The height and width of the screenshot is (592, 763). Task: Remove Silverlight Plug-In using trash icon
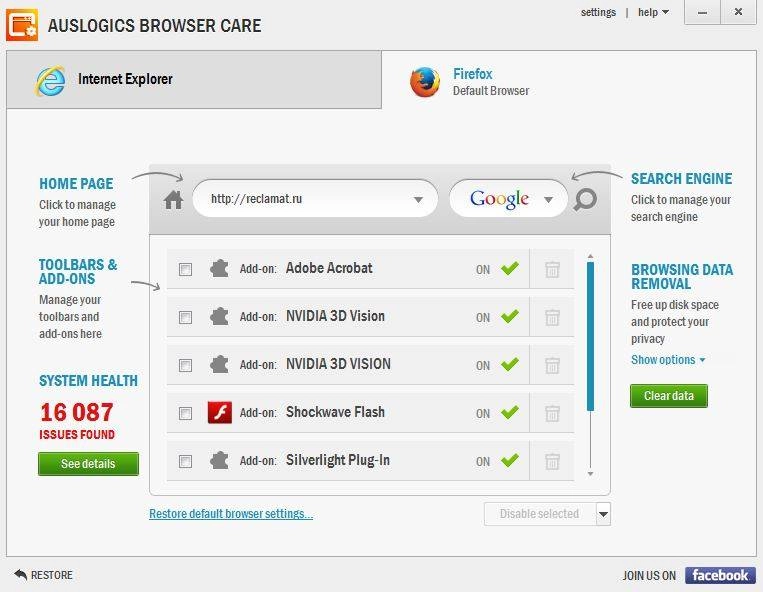click(552, 461)
